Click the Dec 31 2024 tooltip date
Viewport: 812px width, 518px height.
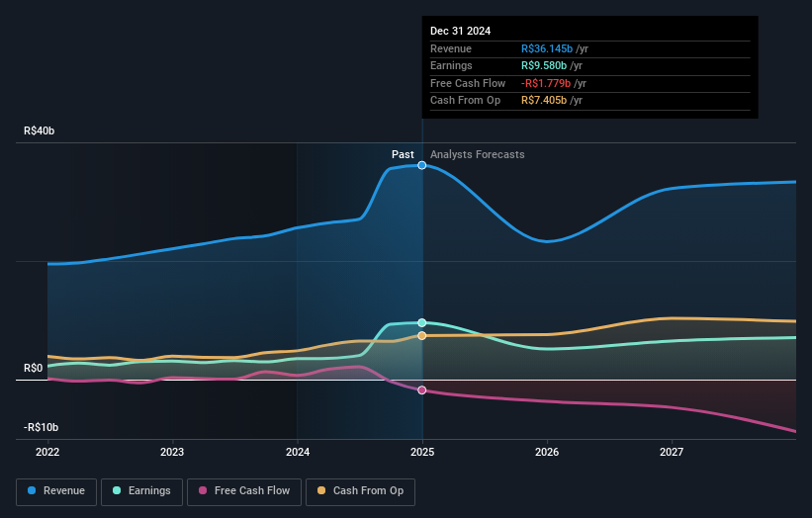pyautogui.click(x=460, y=31)
